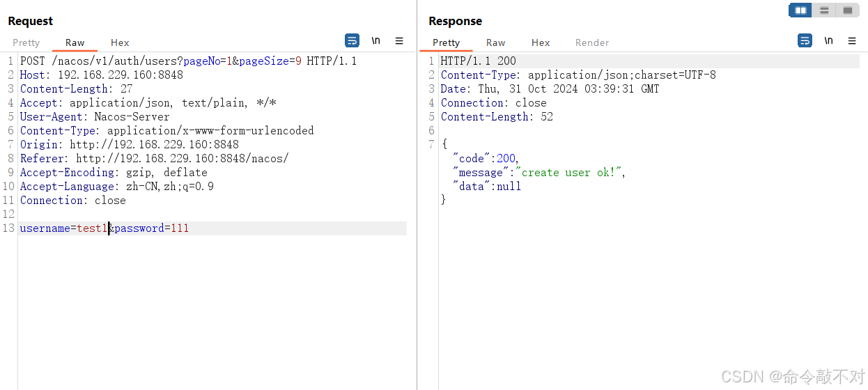
Task: Select top-bottom layout view icon
Action: coord(824,10)
